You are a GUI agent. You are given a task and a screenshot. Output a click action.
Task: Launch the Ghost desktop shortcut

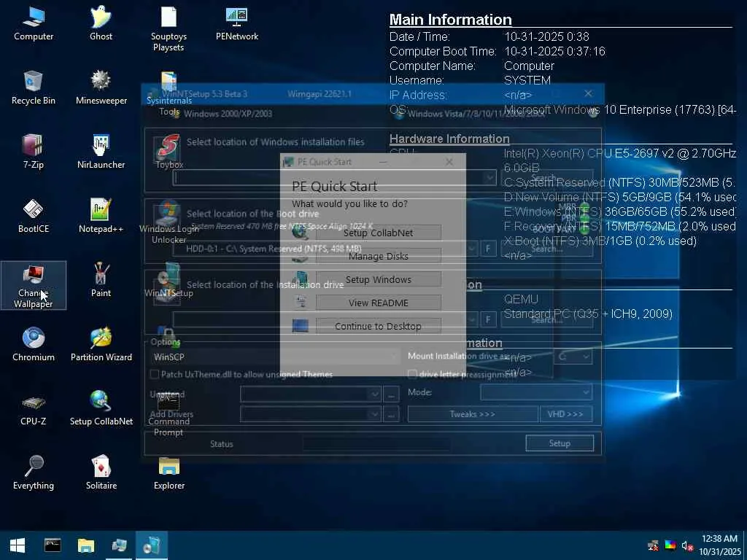[x=101, y=24]
